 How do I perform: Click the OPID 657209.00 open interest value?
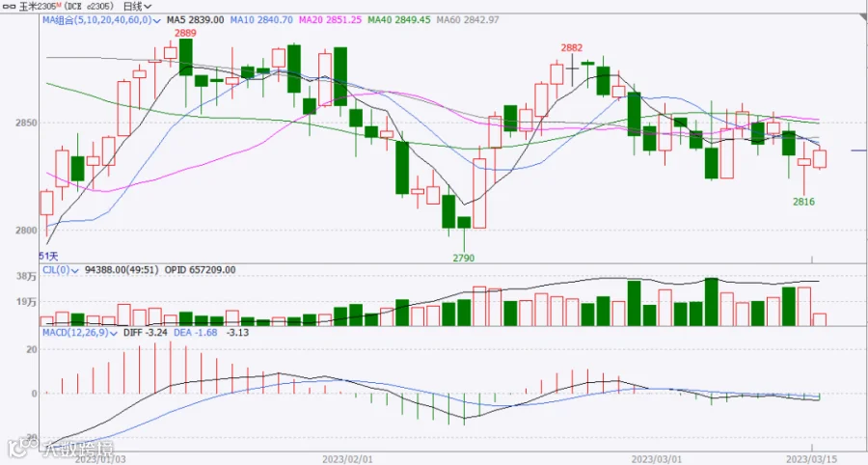(x=200, y=270)
